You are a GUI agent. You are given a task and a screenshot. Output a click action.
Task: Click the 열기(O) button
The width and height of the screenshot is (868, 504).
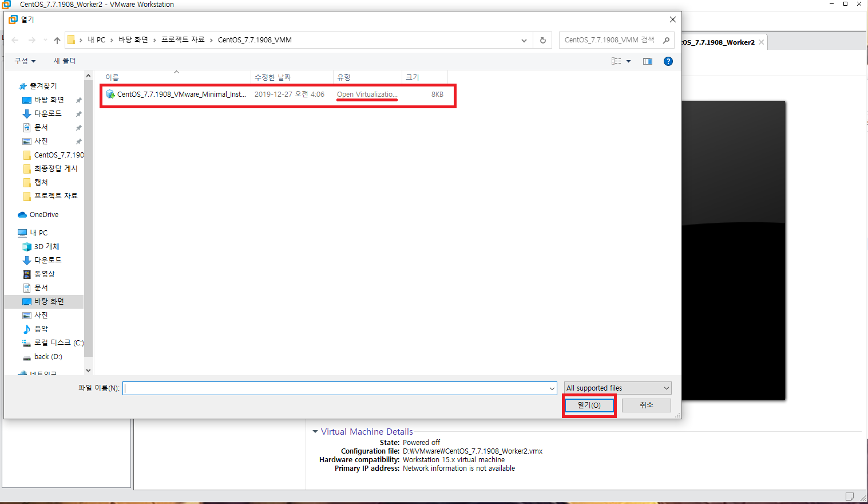tap(589, 405)
